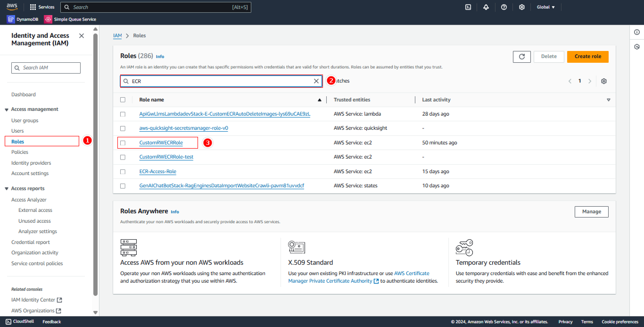Viewport: 644px width, 327px height.
Task: Open Access Analyzer
Action: [x=29, y=200]
